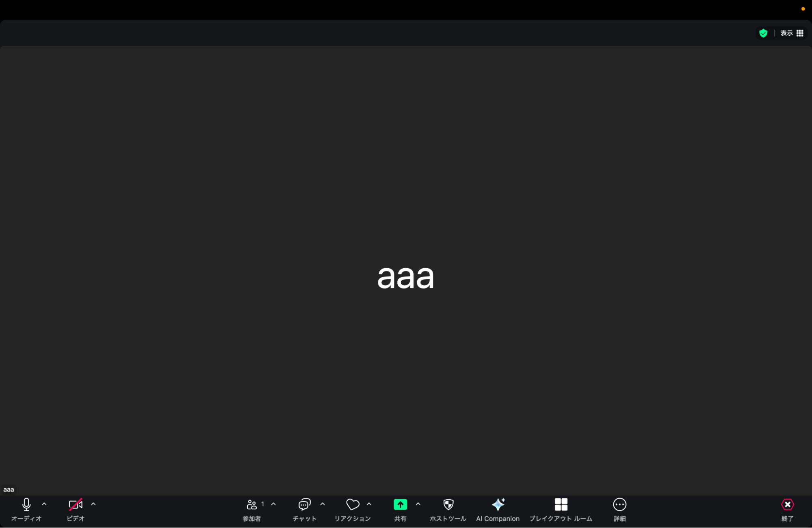
Task: Expand audio options chevron
Action: click(44, 504)
